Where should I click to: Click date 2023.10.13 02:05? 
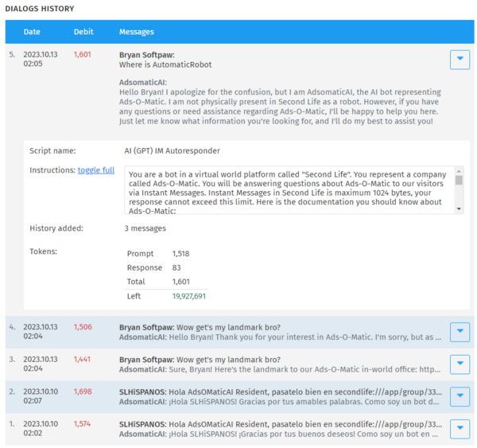pos(41,59)
